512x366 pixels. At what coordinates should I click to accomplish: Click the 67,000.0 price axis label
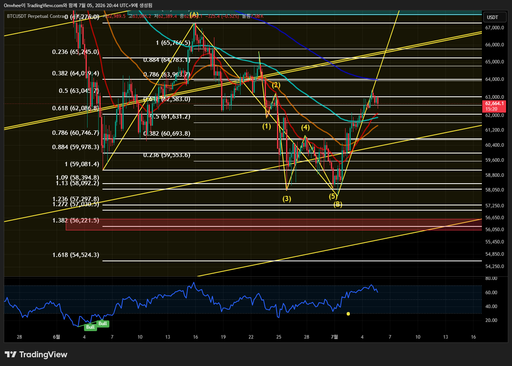pos(495,28)
